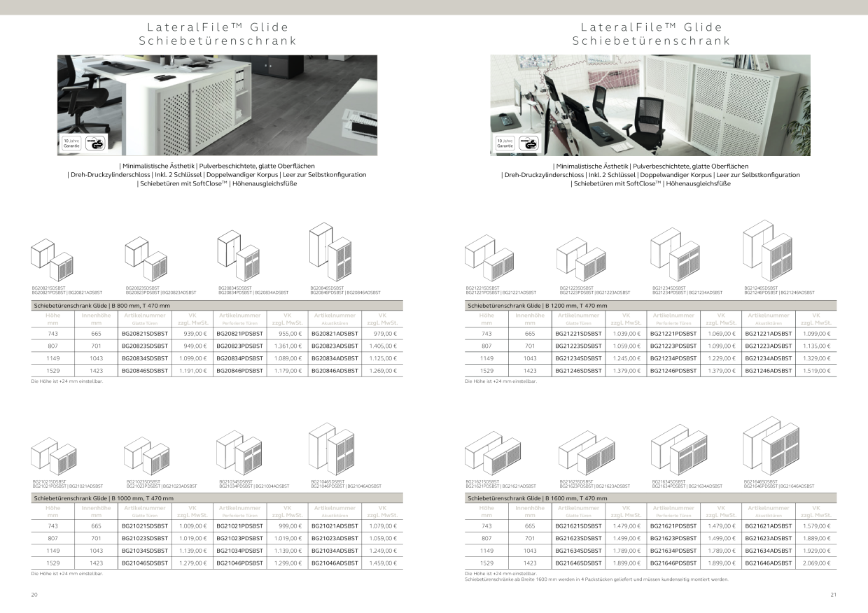Click the price 1.245,00 €
The width and height of the screenshot is (868, 613).
click(626, 358)
